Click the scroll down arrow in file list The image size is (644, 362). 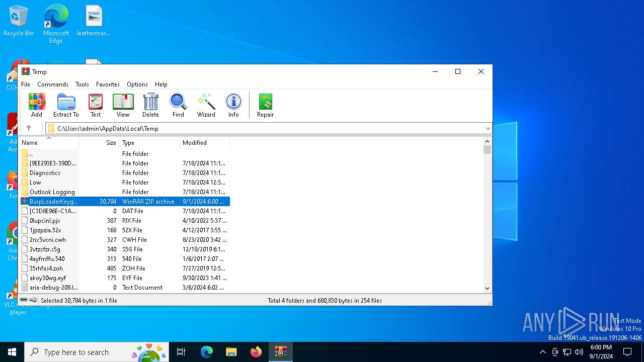(x=487, y=289)
